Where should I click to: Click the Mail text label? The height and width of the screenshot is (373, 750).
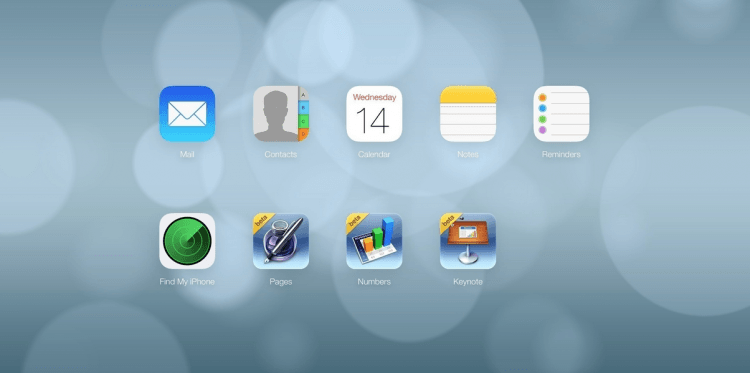pos(187,154)
